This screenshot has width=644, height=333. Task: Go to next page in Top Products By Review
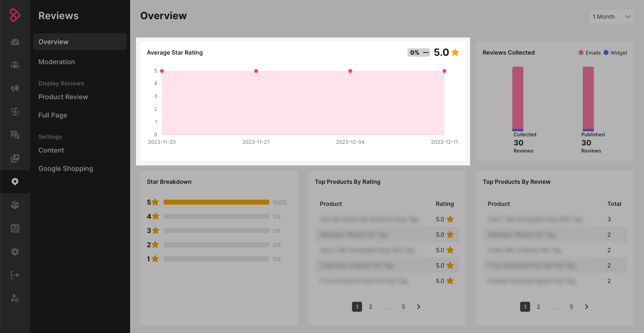(x=586, y=307)
